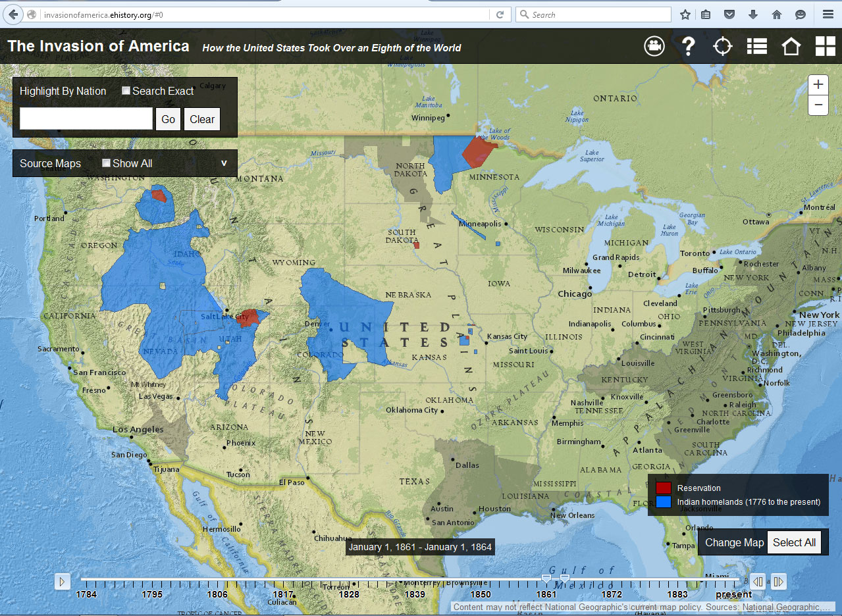The width and height of the screenshot is (842, 616).
Task: Click timeline at year 1784
Action: 86,594
